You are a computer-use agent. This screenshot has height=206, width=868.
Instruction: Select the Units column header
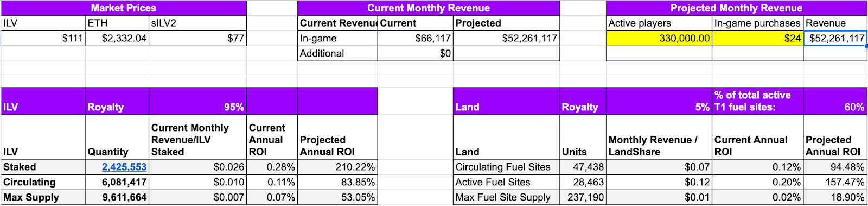583,137
